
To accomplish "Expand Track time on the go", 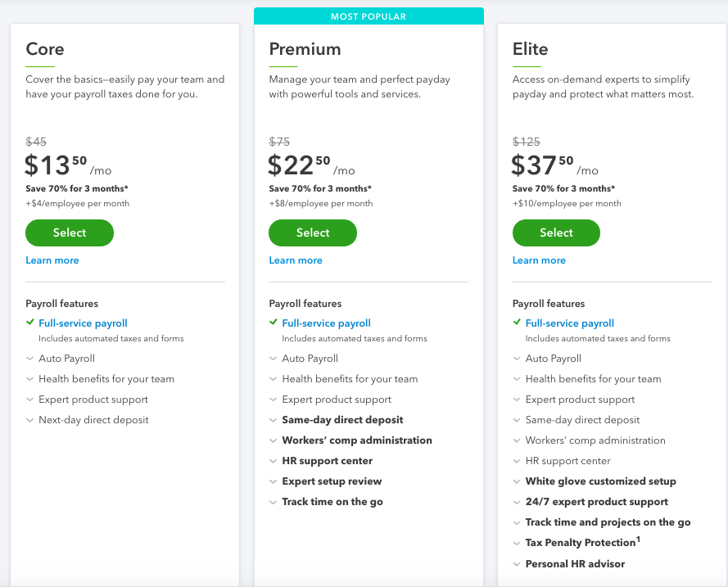I will (326, 502).
